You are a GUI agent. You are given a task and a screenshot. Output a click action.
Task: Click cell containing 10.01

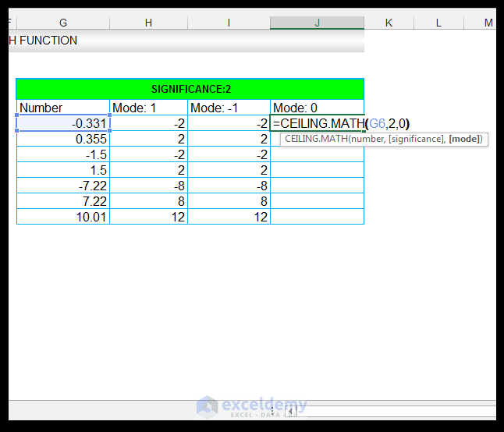(63, 217)
